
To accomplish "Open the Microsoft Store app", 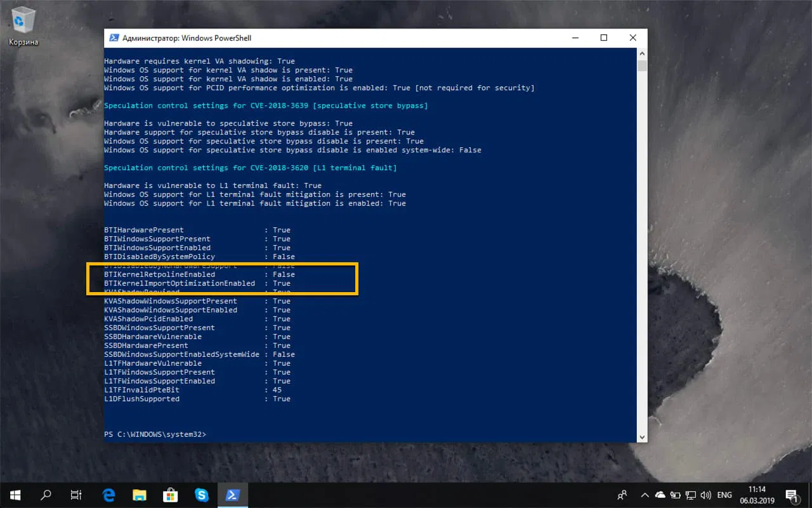I will point(170,495).
